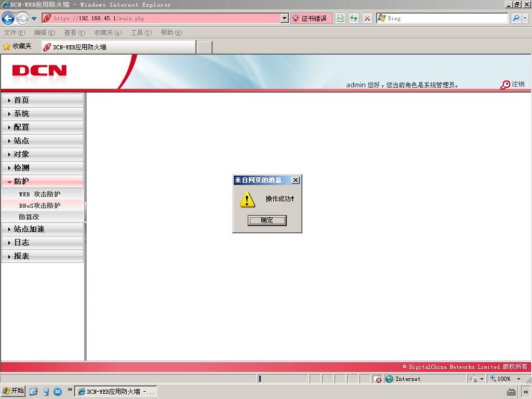
Task: Click the search magnifier button
Action: coord(516,18)
